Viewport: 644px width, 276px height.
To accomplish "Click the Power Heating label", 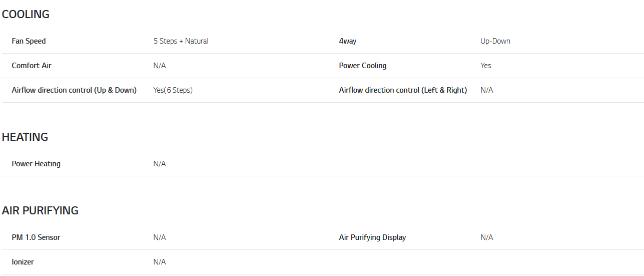I will pyautogui.click(x=36, y=164).
